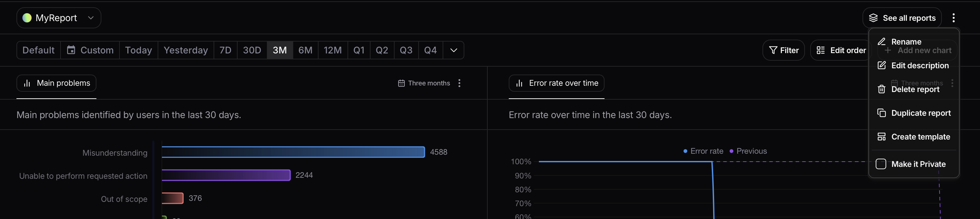Click the 376 value label

[195, 198]
